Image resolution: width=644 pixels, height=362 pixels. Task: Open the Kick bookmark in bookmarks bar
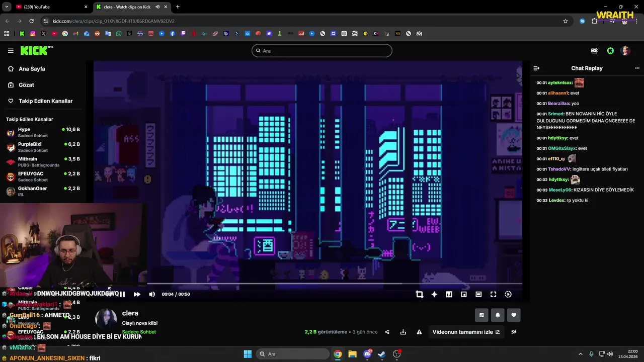(22, 34)
